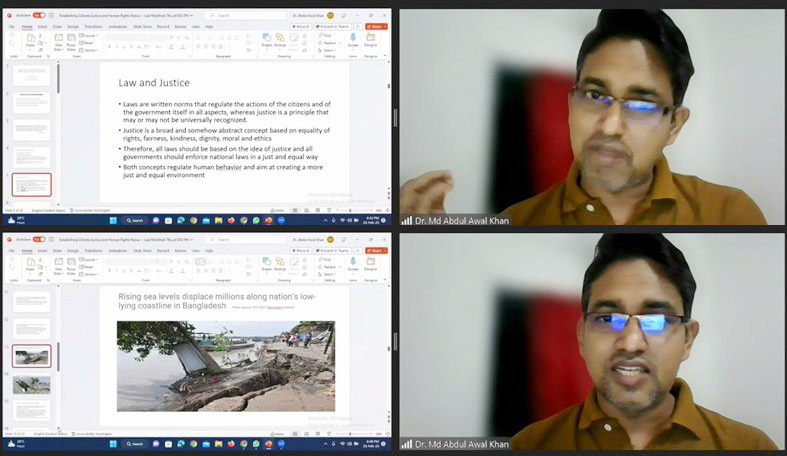The height and width of the screenshot is (456, 787).
Task: Click Accessibility: Investigate in bottom status bar
Action: (x=91, y=434)
